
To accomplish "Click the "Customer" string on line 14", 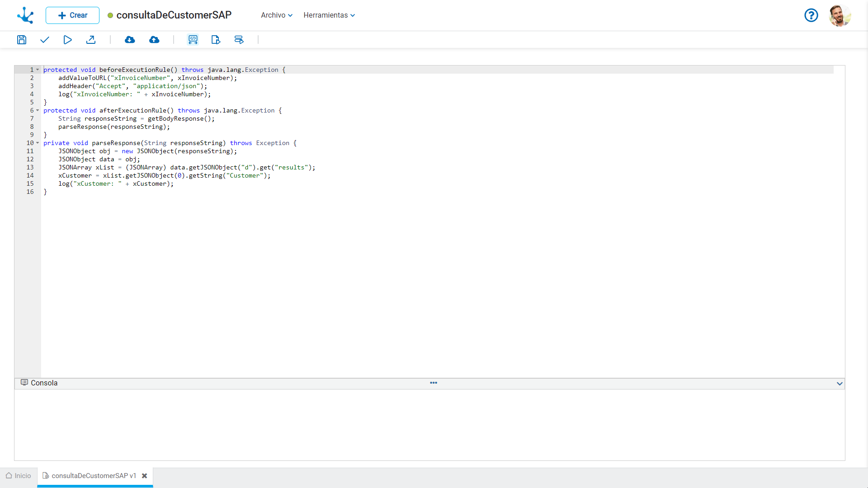I will coord(245,175).
